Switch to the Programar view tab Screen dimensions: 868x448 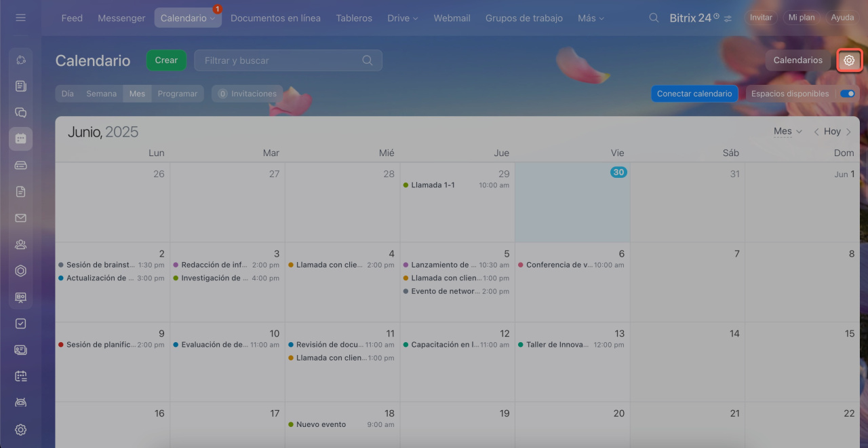(178, 94)
